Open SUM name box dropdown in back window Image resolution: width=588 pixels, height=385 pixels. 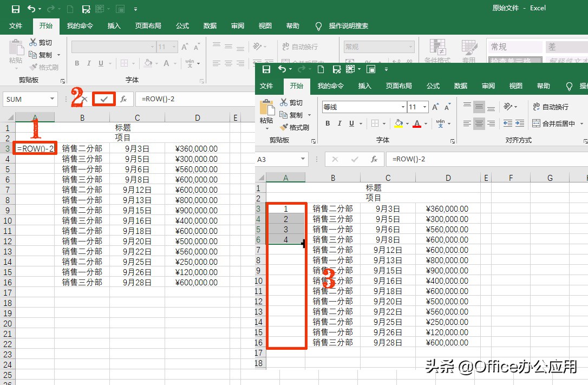tap(52, 99)
